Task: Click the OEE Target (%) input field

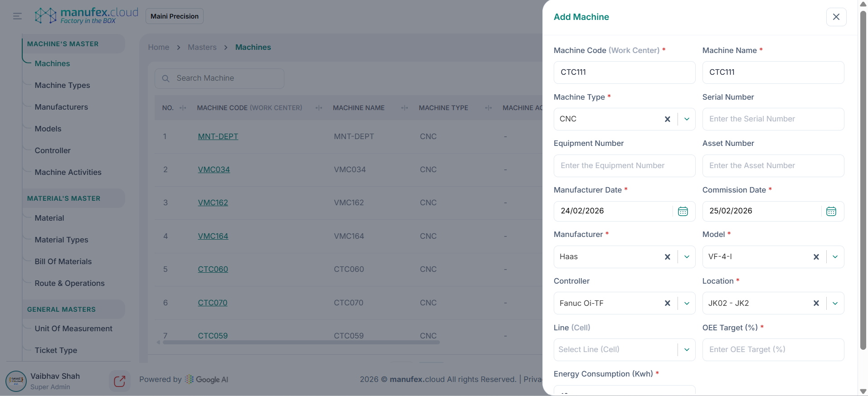Action: (x=773, y=350)
